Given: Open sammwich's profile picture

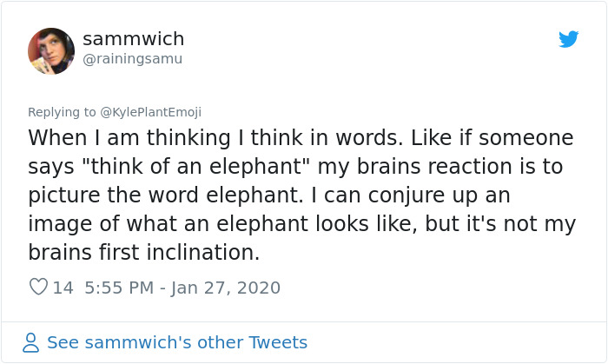Looking at the screenshot, I should 51,51.
